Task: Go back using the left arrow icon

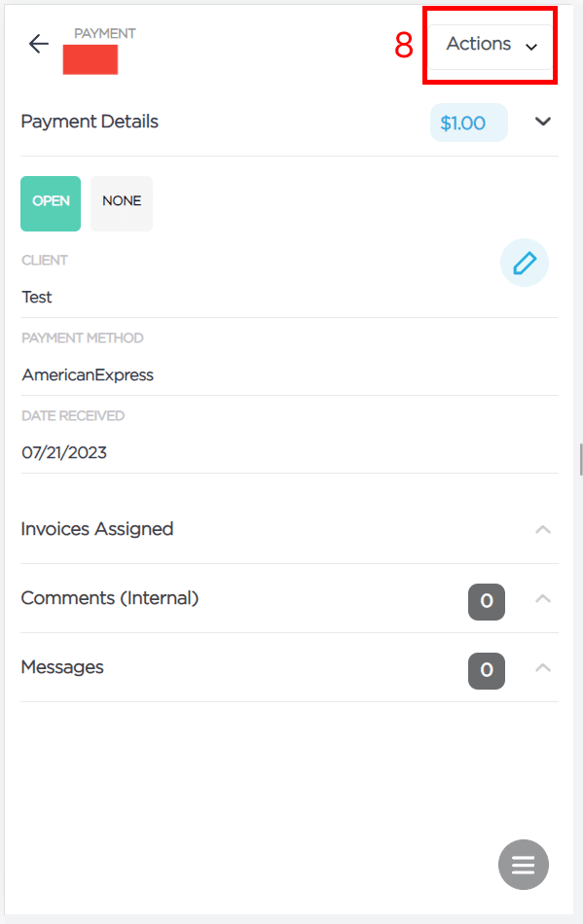Action: click(38, 44)
